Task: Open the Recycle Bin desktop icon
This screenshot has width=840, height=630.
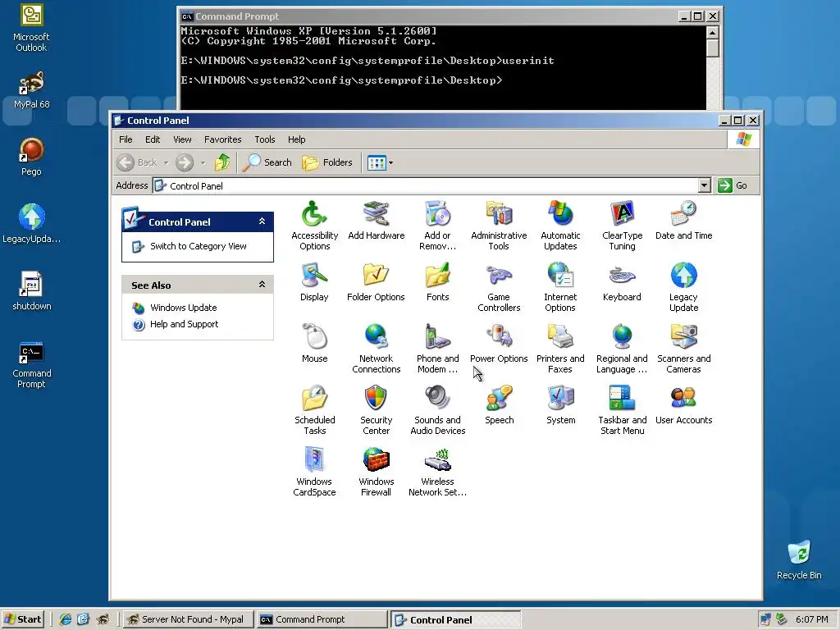Action: 799,559
